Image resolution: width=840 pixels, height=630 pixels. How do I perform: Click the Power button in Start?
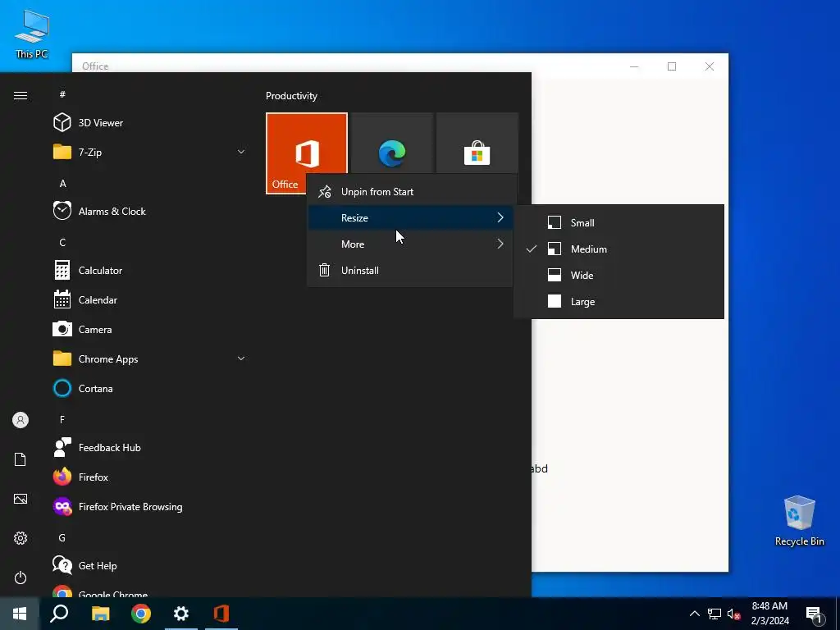click(21, 577)
